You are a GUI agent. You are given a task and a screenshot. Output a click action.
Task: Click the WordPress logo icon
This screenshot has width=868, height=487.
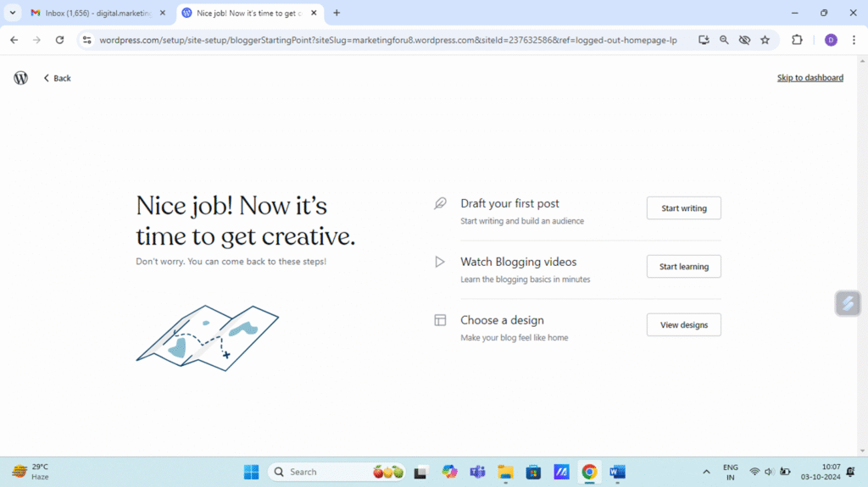click(20, 78)
